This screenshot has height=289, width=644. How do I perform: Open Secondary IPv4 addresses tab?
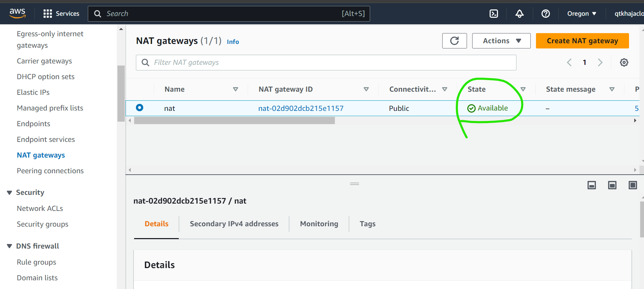tap(234, 224)
